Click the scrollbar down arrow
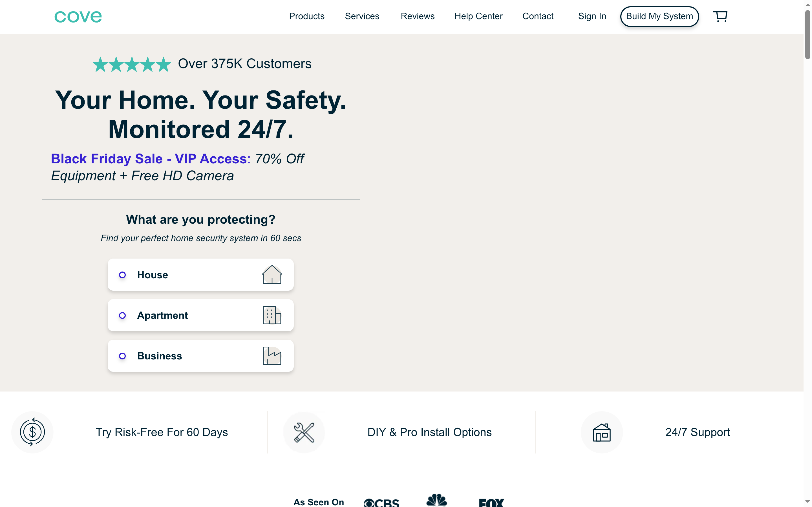Screen dimensions: 812x507 tap(807, 502)
